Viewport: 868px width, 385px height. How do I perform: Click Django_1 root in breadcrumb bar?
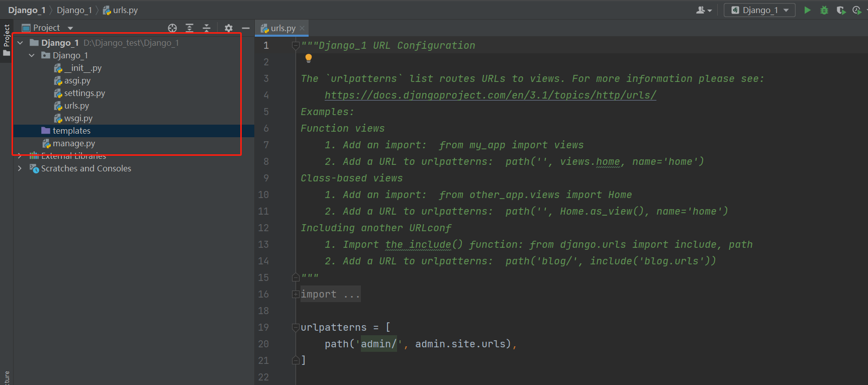click(27, 10)
